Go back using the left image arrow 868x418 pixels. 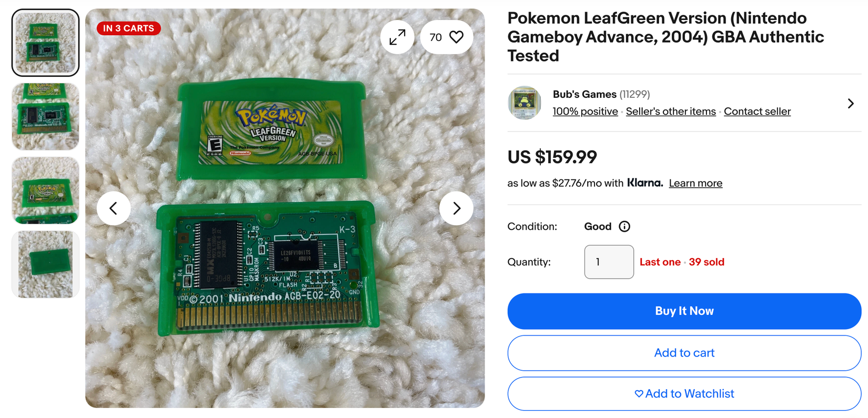coord(114,208)
